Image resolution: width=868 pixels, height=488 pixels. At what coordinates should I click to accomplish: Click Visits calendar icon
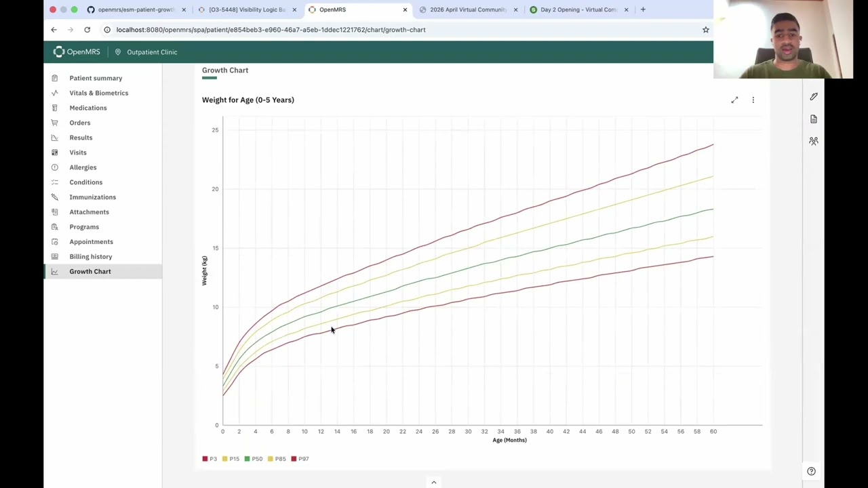55,152
